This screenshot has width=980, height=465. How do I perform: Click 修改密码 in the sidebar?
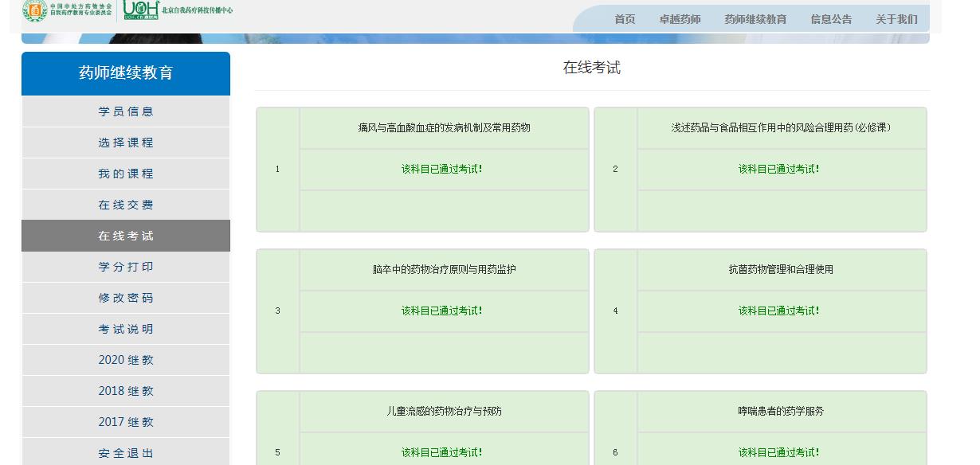[x=126, y=298]
